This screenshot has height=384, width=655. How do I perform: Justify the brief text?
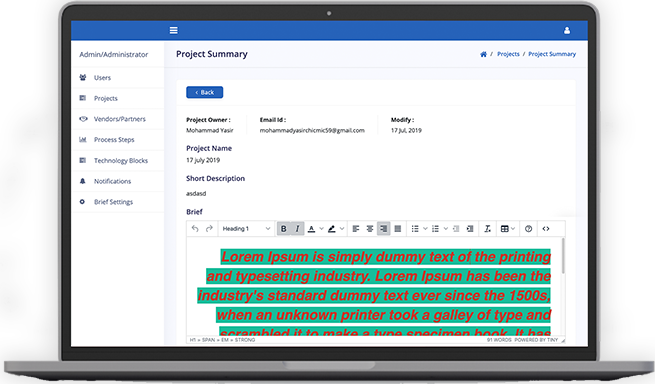pos(398,229)
